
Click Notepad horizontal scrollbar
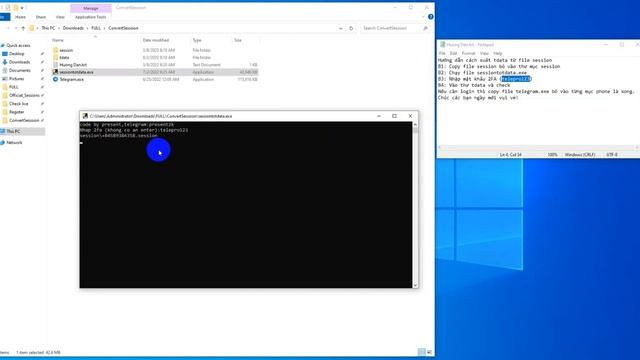pos(538,147)
